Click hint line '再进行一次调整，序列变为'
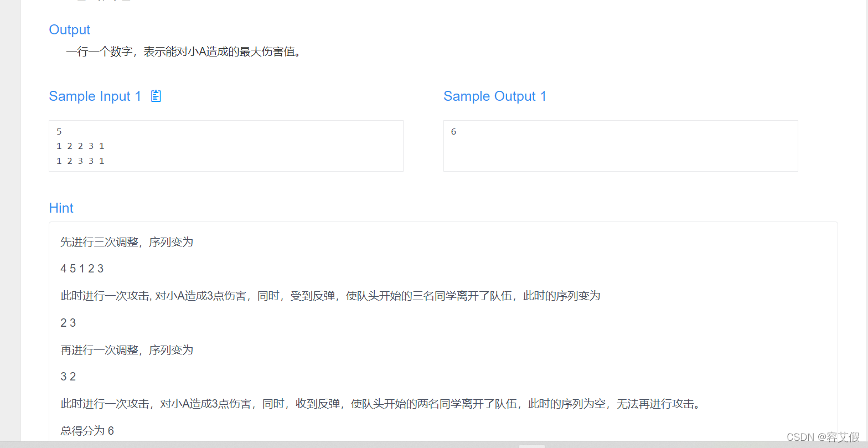Viewport: 868px width, 448px height. click(127, 350)
